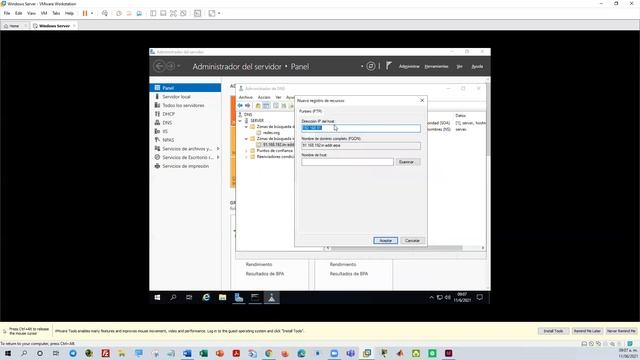640x360 pixels.
Task: Open Ayuda menu in Server Manager
Action: click(x=477, y=67)
